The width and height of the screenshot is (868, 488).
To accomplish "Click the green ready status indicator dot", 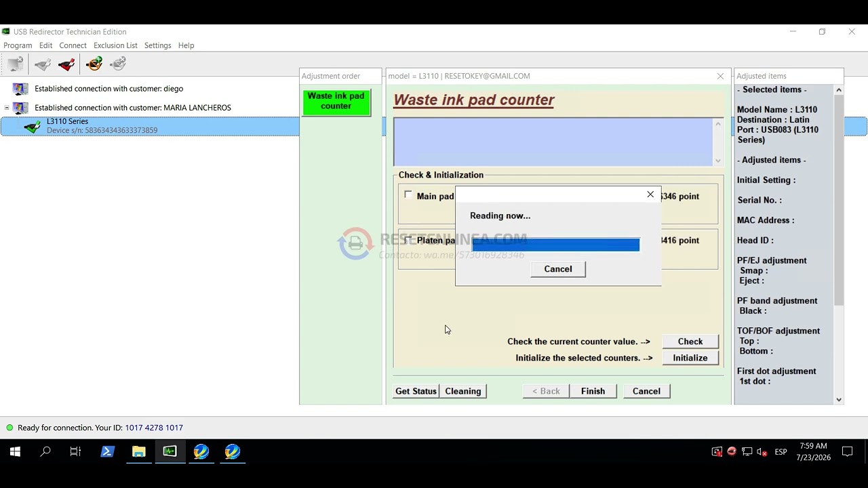I will click(9, 428).
